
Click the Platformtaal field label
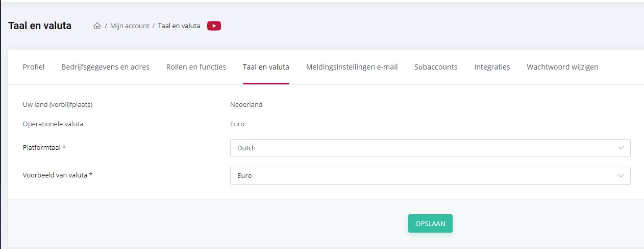click(x=44, y=147)
